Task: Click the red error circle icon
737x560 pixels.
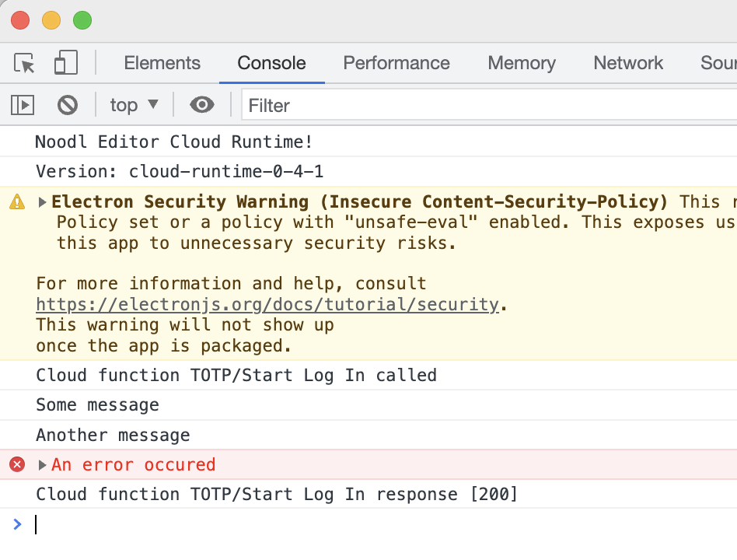Action: [17, 465]
